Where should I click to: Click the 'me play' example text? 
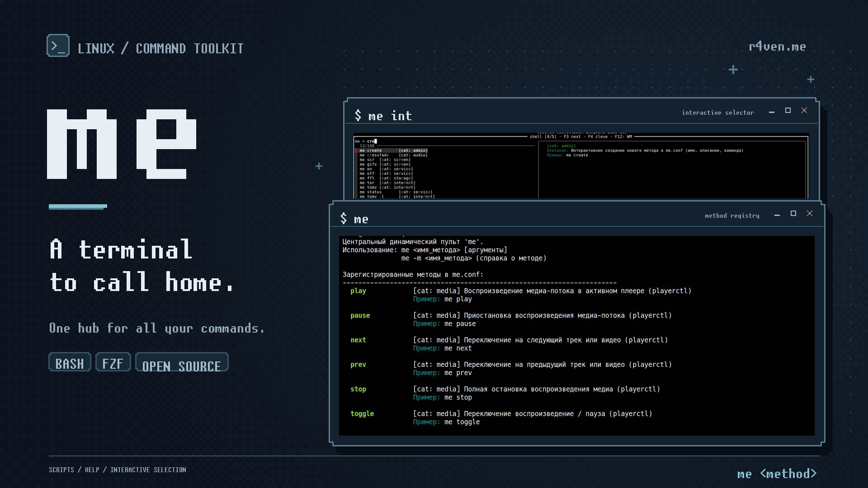458,299
